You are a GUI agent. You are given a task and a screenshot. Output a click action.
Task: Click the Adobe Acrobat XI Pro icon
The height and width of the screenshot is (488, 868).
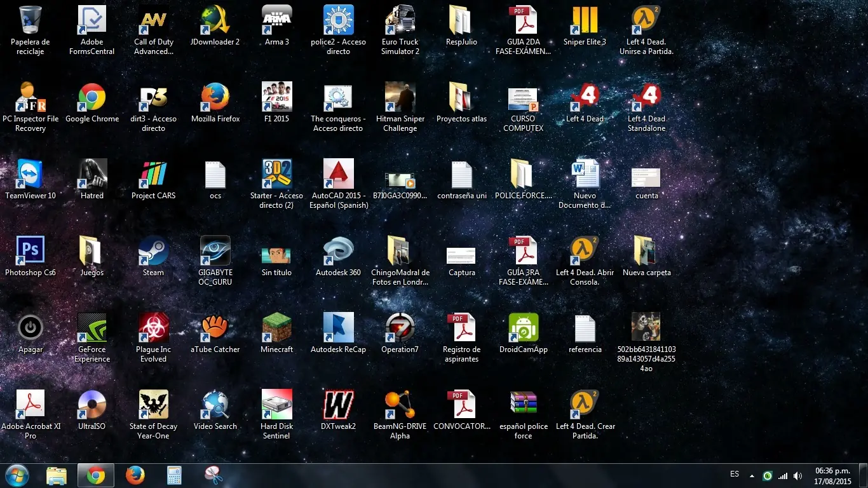pos(31,405)
